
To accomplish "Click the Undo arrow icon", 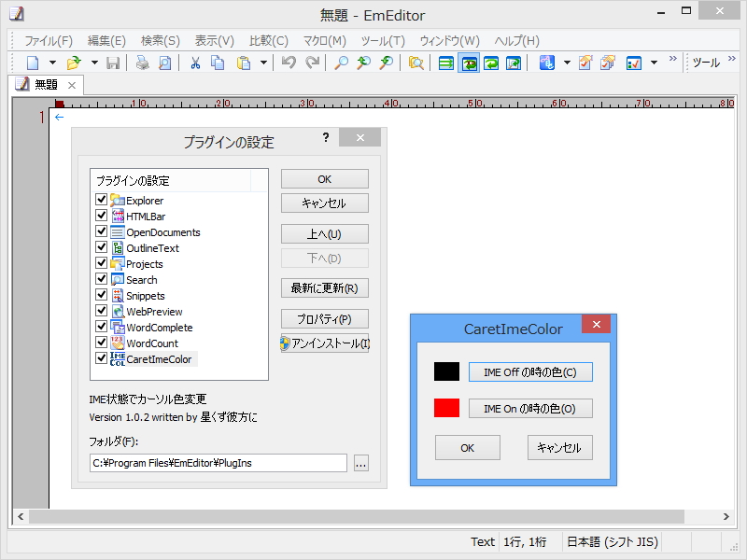I will pos(288,63).
